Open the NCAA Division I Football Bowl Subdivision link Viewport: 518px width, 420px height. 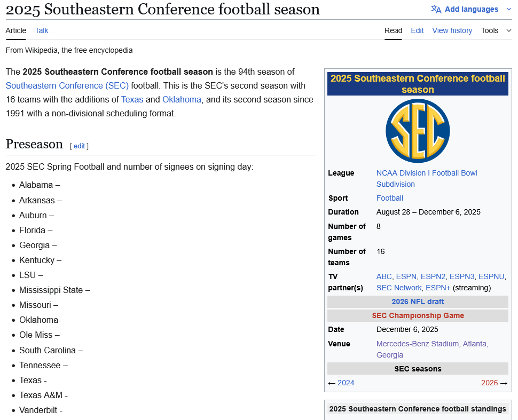(x=426, y=173)
